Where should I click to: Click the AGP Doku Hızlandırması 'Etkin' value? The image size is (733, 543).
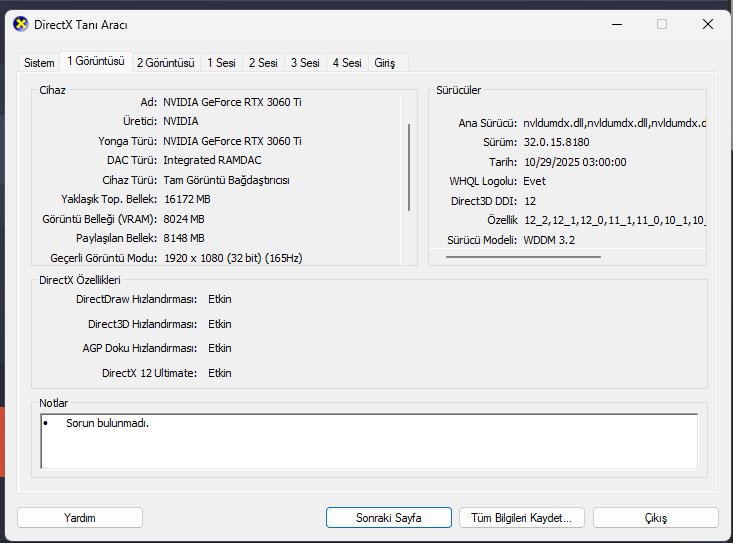(220, 348)
